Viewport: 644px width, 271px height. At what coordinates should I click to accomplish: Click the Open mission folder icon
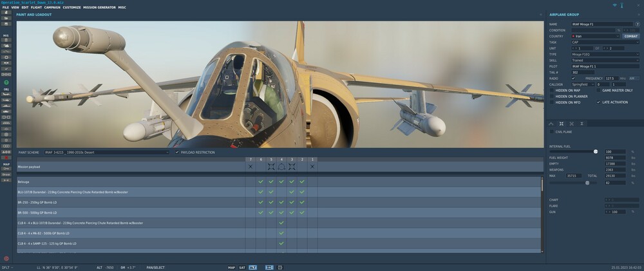pos(6,18)
